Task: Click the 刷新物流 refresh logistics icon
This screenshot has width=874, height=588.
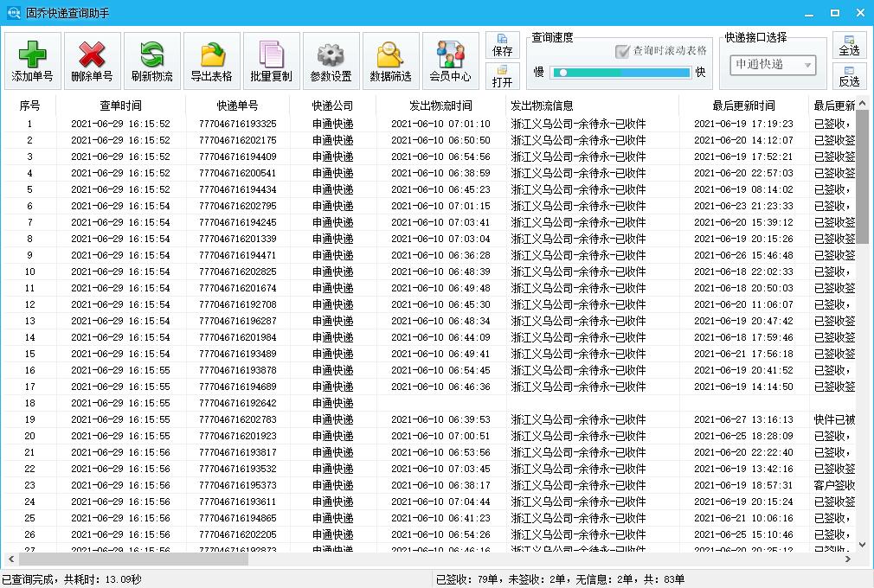Action: point(151,60)
